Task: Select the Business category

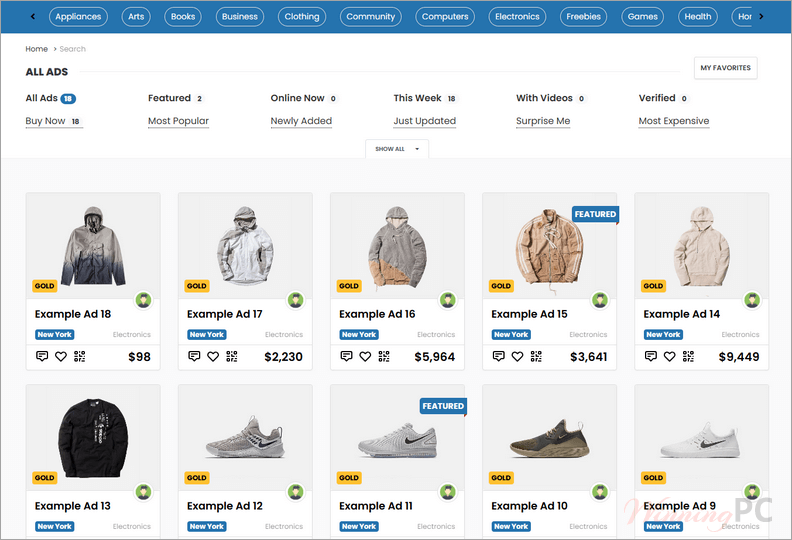Action: 239,17
